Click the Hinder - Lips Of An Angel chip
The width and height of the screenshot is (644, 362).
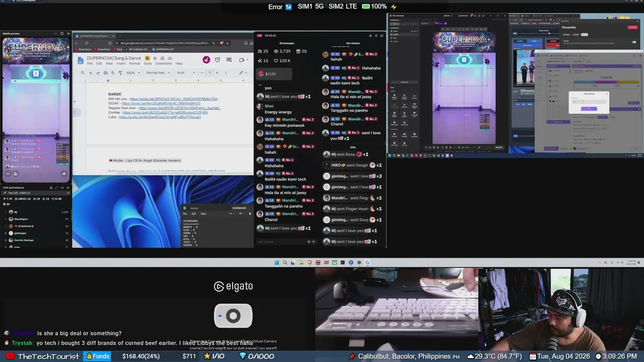pyautogui.click(x=145, y=160)
